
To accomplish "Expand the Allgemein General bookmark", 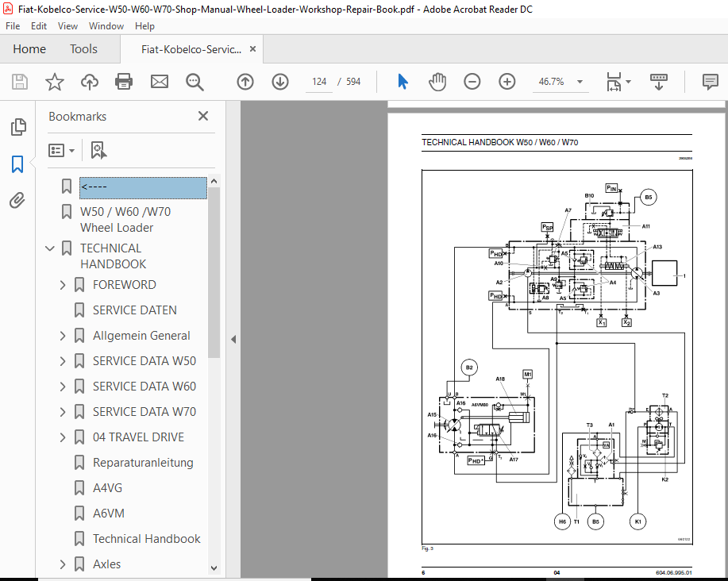I will (x=63, y=336).
